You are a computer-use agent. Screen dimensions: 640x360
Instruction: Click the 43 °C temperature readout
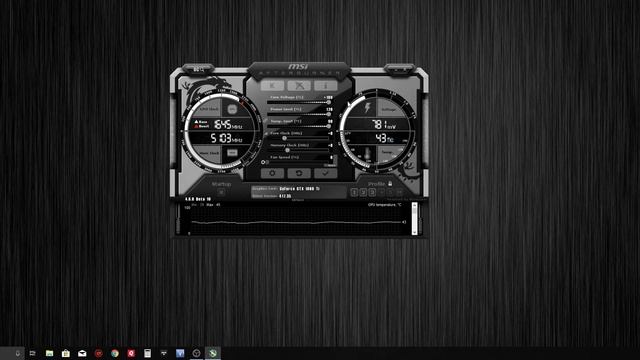[x=384, y=138]
